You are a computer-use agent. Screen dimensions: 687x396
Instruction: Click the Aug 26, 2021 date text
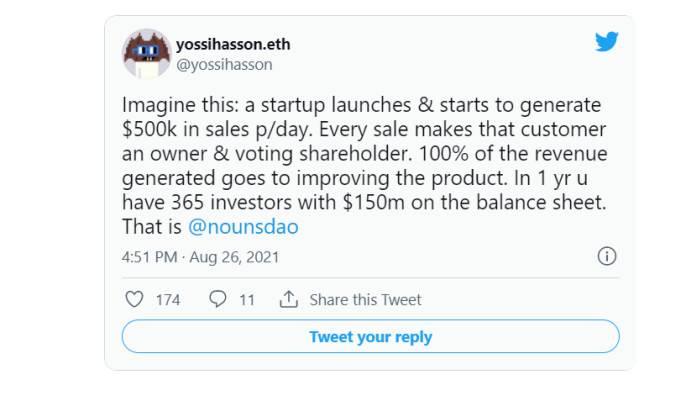(x=234, y=257)
